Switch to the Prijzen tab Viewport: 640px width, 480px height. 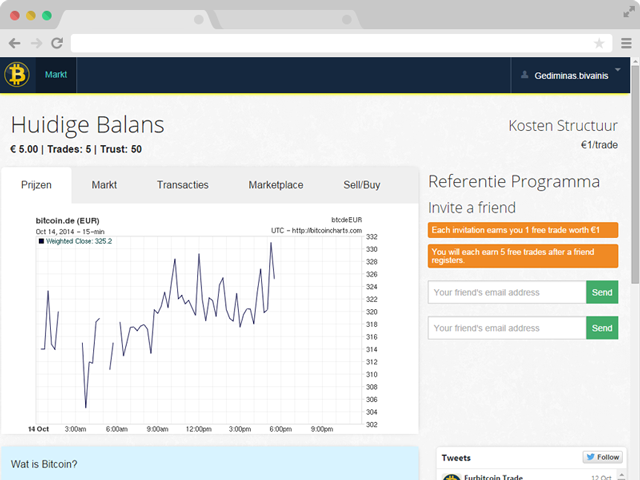click(36, 185)
